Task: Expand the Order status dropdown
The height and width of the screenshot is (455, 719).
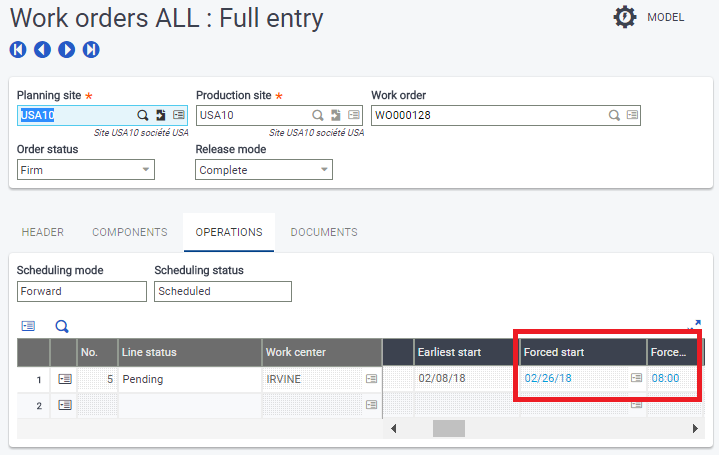Action: [x=146, y=170]
